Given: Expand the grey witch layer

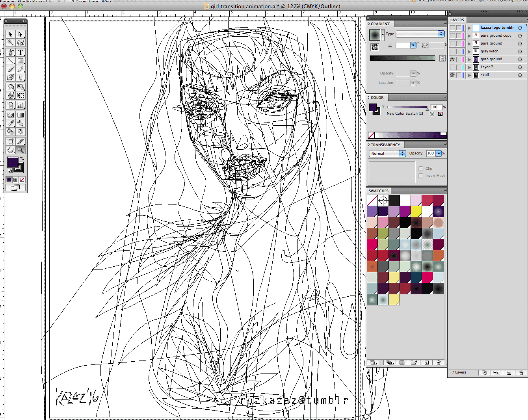Looking at the screenshot, I should [x=469, y=52].
